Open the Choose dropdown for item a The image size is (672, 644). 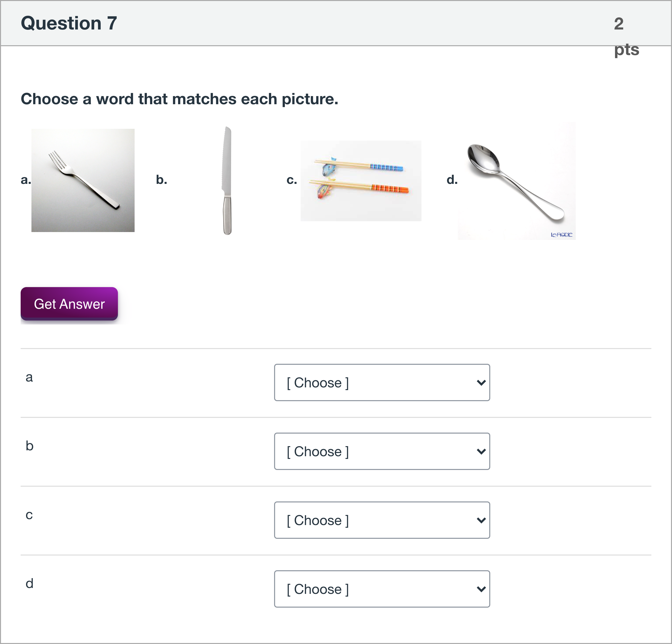pyautogui.click(x=382, y=382)
